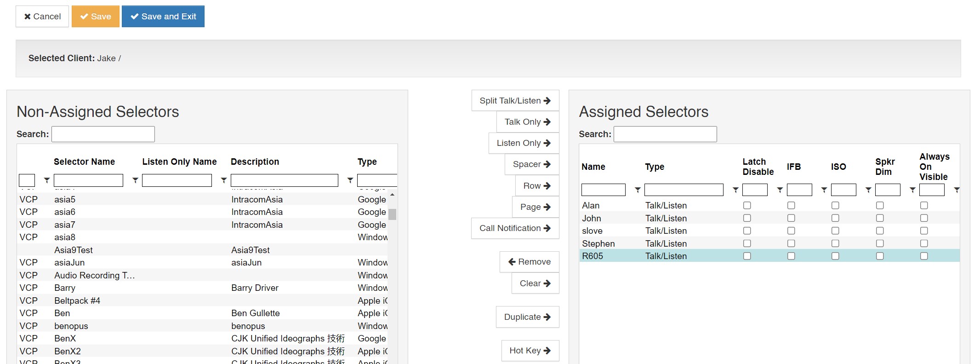Select the Barry row

pyautogui.click(x=202, y=288)
